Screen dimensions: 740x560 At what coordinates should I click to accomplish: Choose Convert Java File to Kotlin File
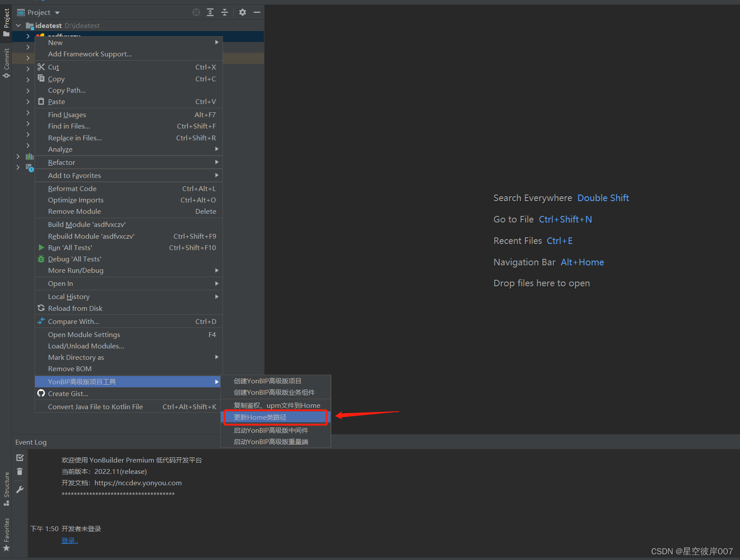click(x=129, y=407)
